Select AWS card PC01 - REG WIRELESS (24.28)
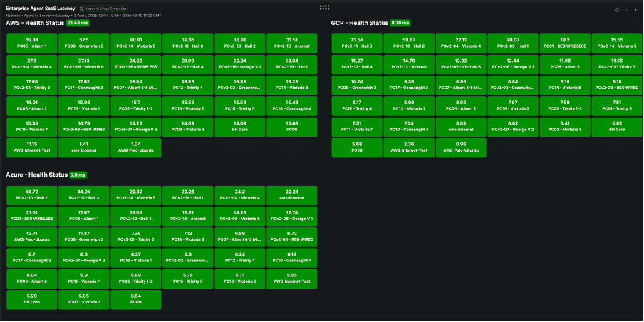Image resolution: width=644 pixels, height=322 pixels. coord(136,64)
